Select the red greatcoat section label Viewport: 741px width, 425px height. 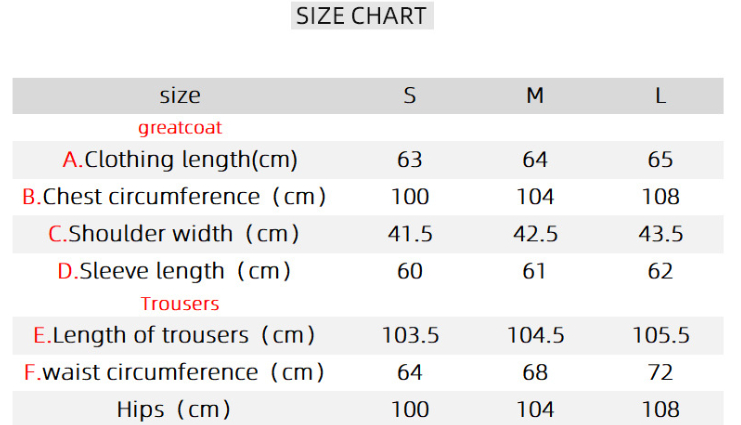coord(180,128)
